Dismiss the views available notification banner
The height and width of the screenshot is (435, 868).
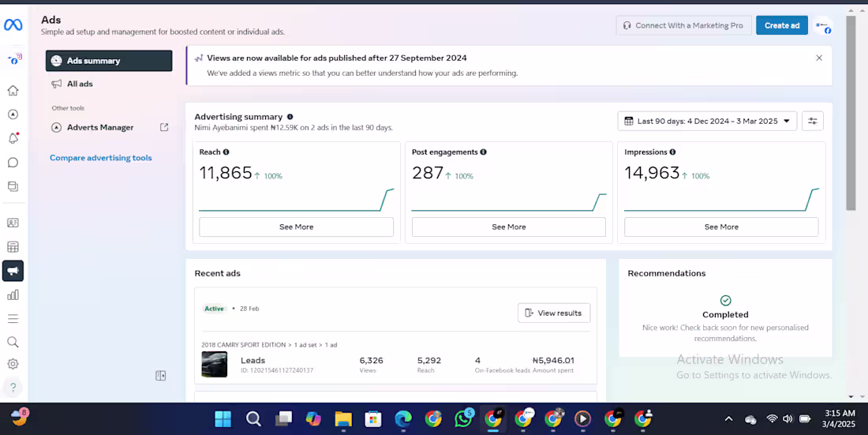point(818,58)
